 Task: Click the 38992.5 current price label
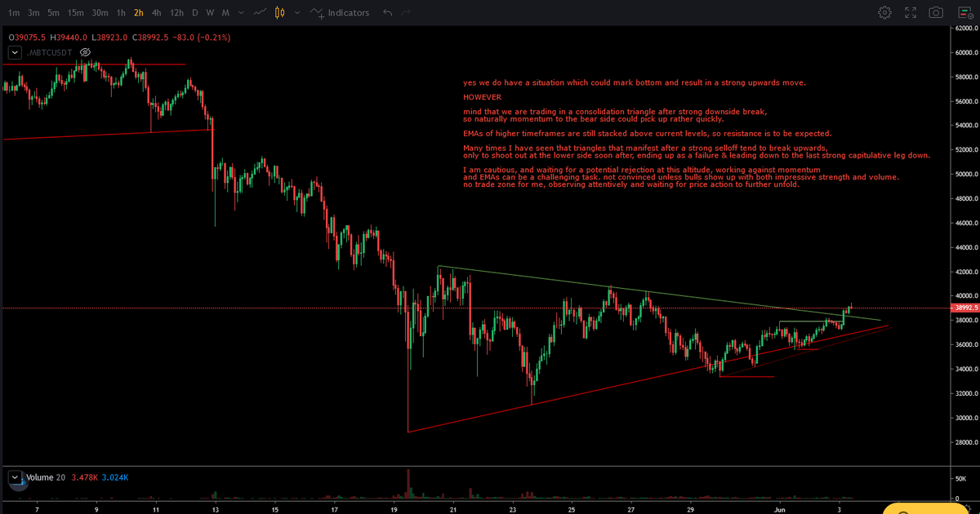point(964,308)
